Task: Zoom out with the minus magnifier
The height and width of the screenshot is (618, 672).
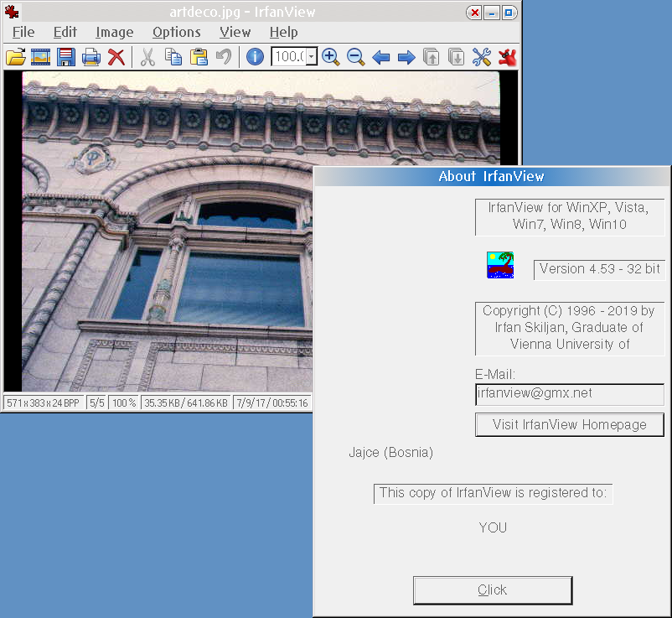Action: 356,57
